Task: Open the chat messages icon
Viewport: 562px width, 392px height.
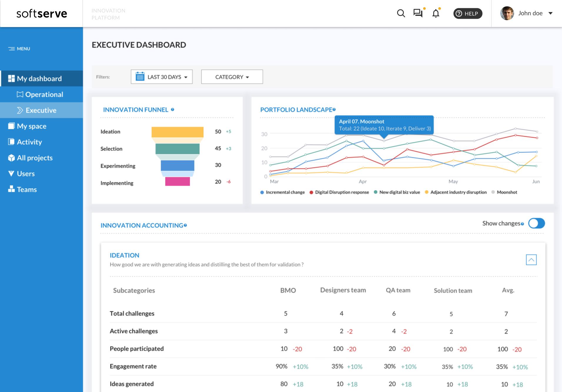Action: point(418,13)
